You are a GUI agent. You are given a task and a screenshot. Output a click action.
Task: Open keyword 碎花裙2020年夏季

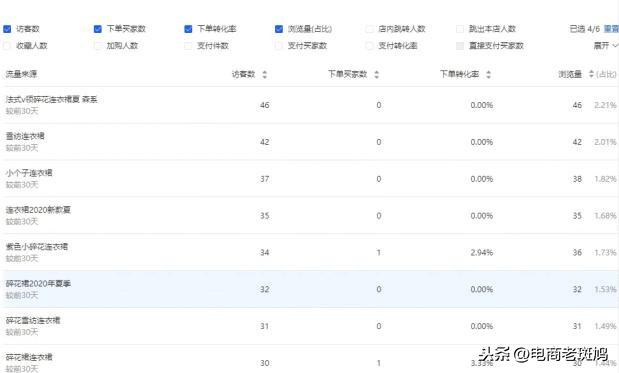38,283
